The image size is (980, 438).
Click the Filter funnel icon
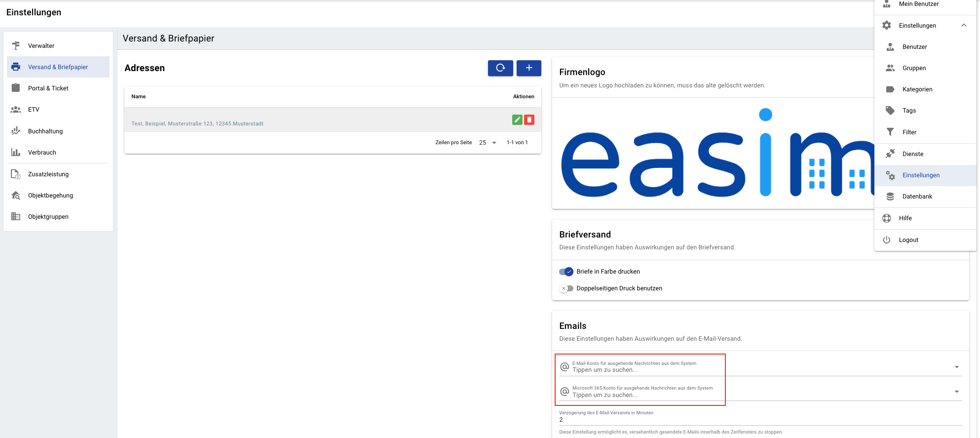pos(890,132)
